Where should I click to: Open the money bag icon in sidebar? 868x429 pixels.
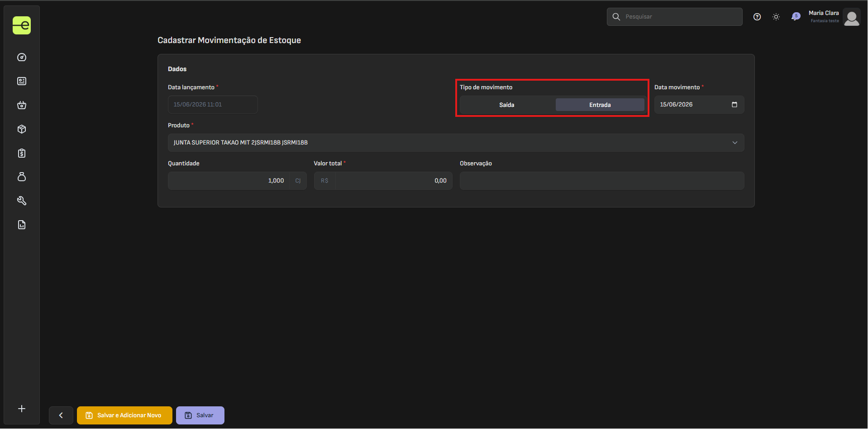[x=22, y=177]
